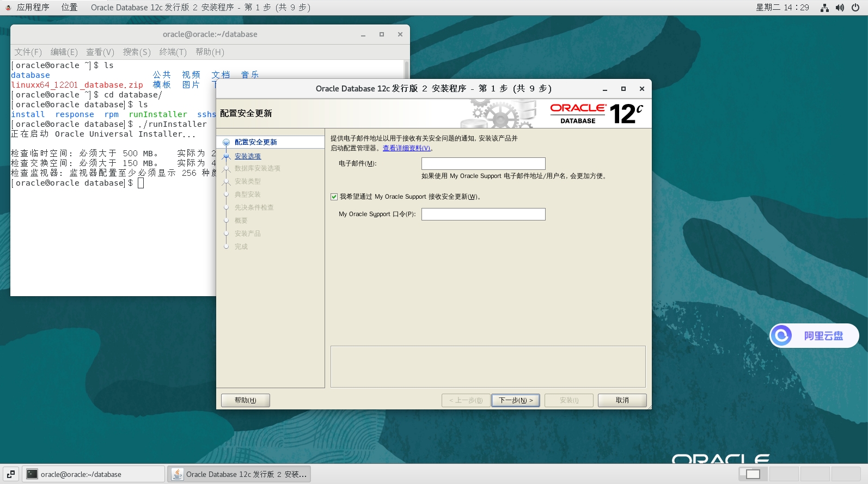
Task: Select the second workspace in switcher
Action: [784, 474]
